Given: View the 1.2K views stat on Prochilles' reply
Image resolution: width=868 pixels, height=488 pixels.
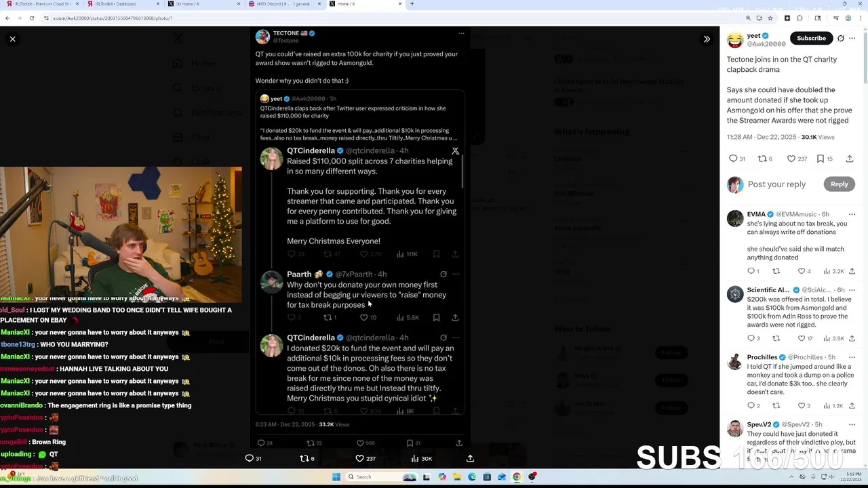Looking at the screenshot, I should click(833, 405).
